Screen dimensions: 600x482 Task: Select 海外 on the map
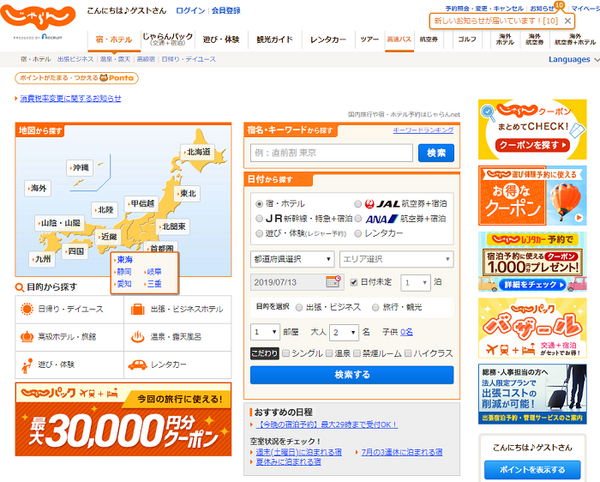(x=38, y=188)
